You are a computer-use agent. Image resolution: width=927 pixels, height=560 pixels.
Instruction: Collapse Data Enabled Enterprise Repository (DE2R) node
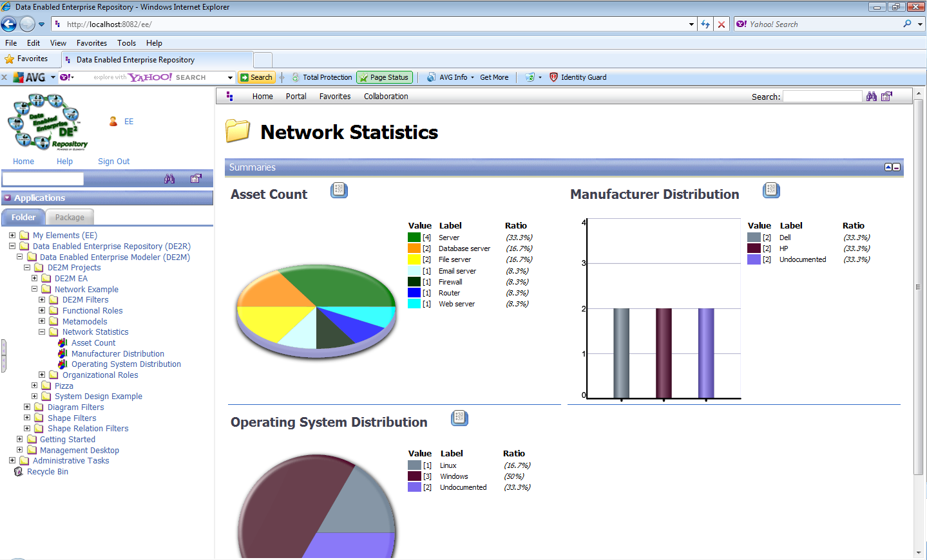(12, 247)
